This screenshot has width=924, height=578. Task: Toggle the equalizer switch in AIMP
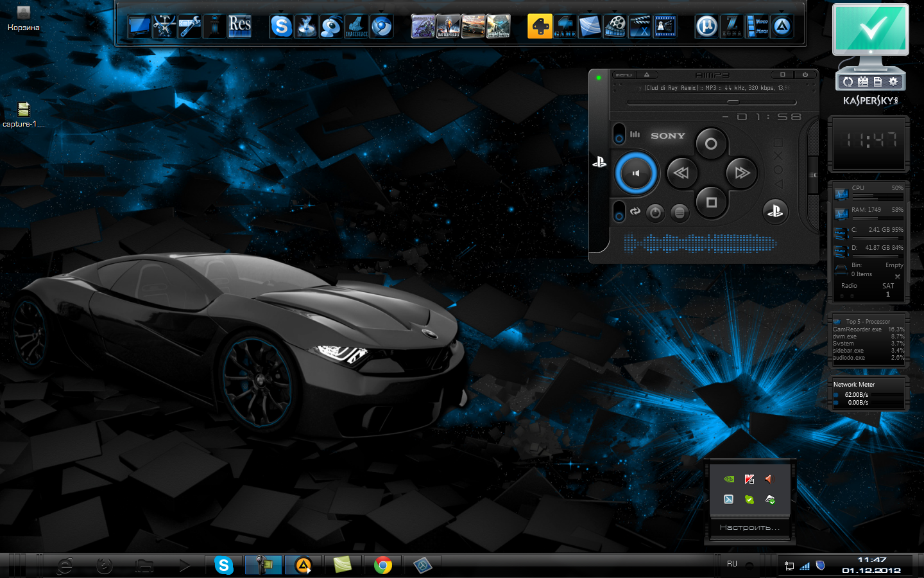(x=619, y=134)
